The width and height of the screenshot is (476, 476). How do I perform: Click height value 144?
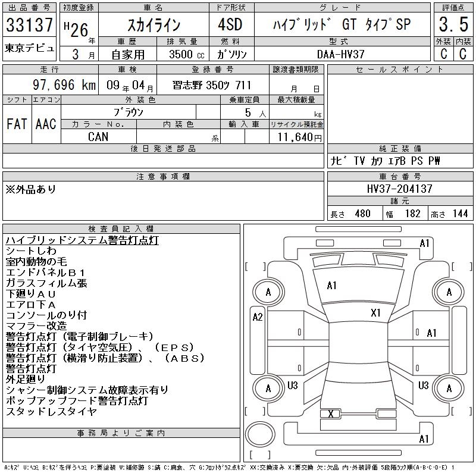(460, 214)
